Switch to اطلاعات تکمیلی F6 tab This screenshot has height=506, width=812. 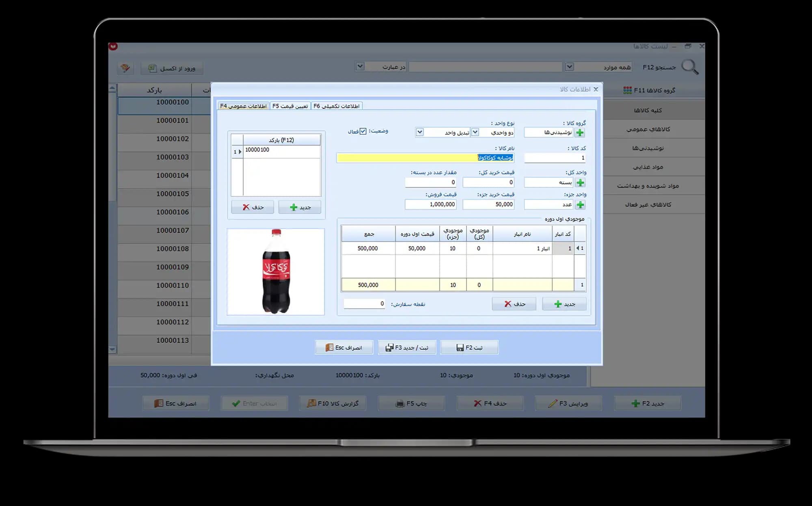click(337, 106)
